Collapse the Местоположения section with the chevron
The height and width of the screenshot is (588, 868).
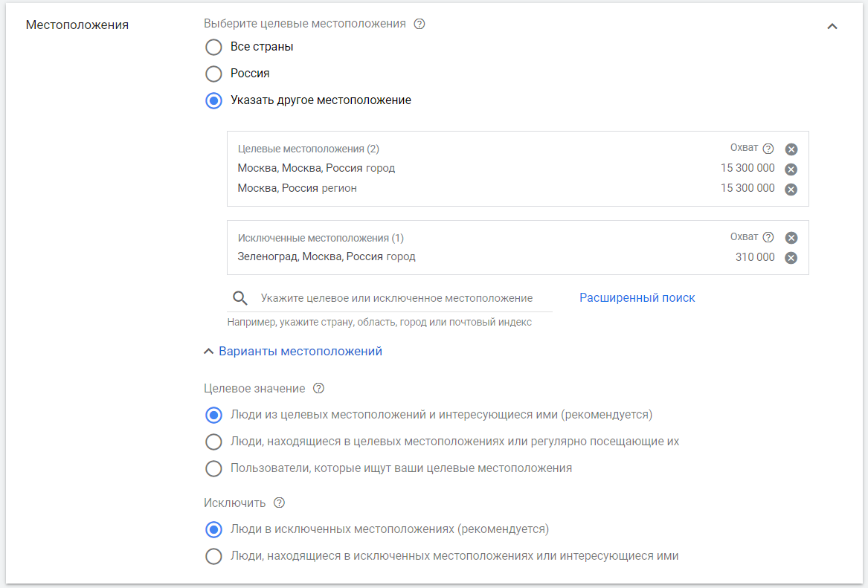click(x=832, y=26)
